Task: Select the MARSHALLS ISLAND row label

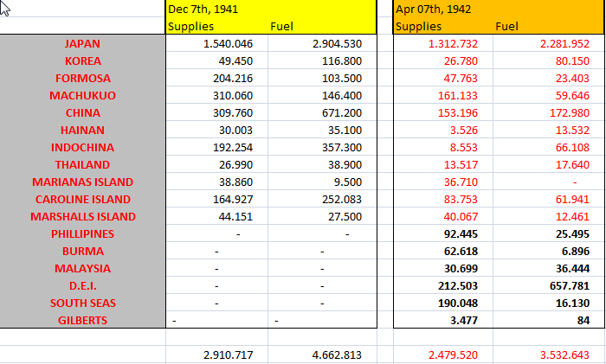Action: tap(83, 216)
